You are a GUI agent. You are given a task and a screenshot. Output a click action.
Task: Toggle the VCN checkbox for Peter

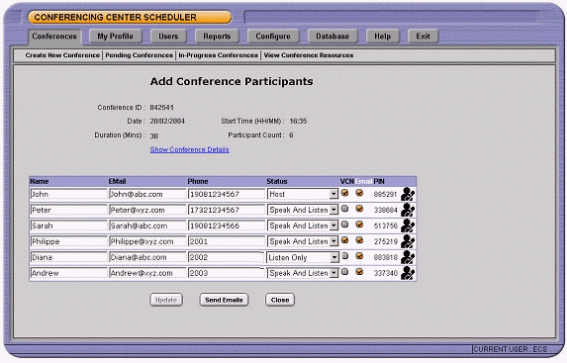(x=345, y=209)
